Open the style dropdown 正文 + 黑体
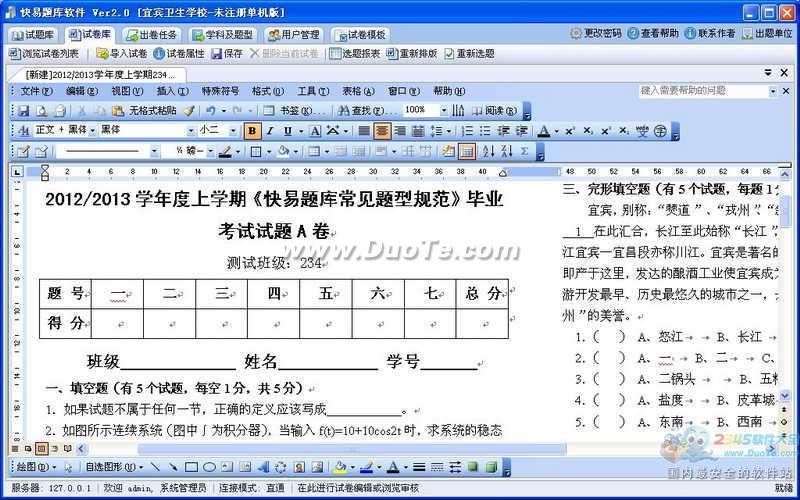This screenshot has width=800, height=500. pos(92,131)
